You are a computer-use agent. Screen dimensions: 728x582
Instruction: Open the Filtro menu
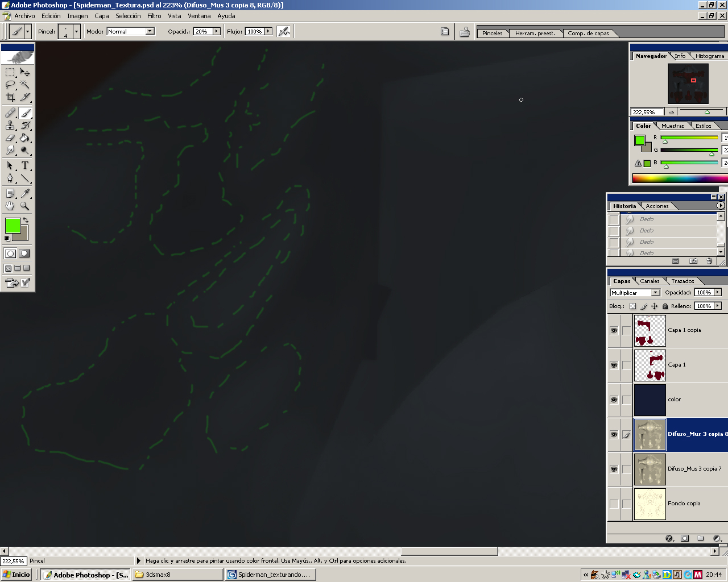coord(154,16)
